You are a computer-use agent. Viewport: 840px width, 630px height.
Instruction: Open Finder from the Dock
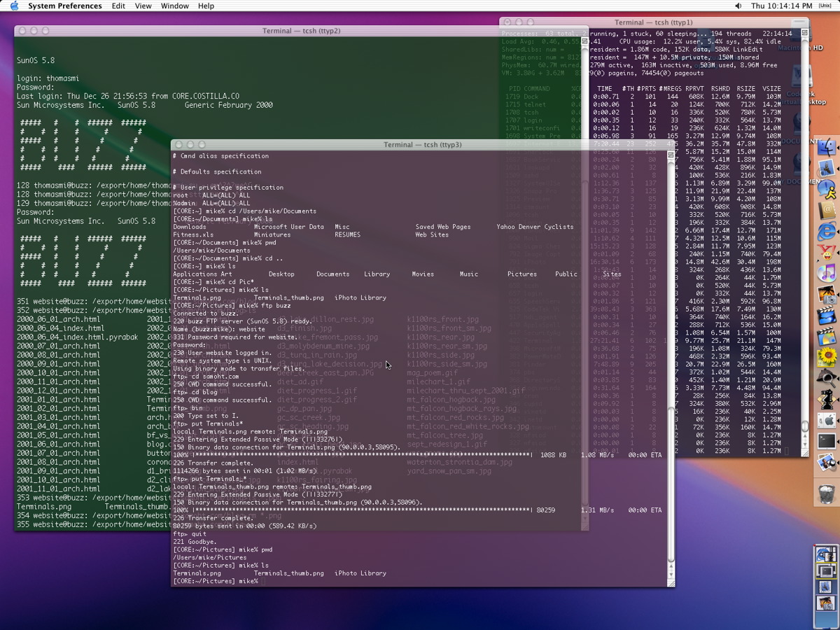point(827,148)
